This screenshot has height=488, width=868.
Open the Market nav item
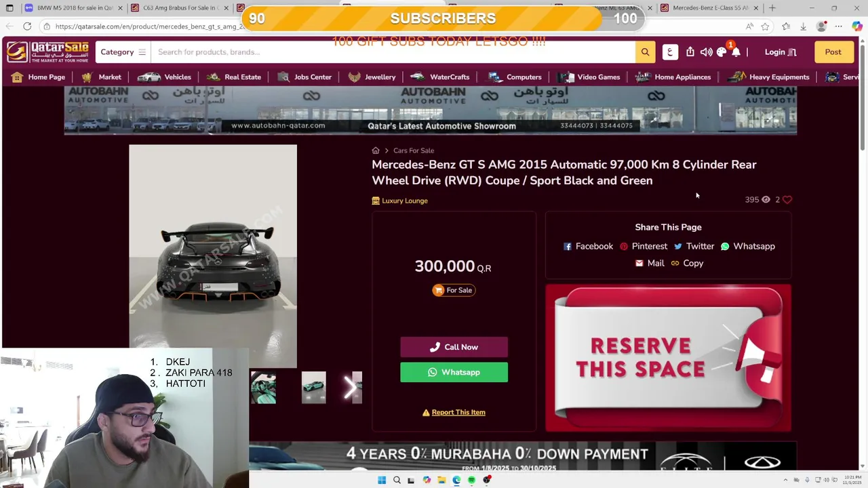click(101, 77)
